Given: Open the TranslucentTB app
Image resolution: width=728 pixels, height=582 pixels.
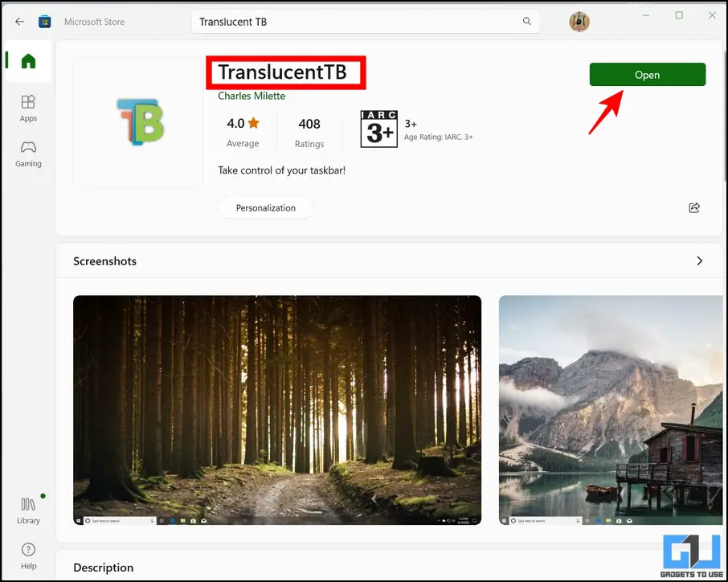Looking at the screenshot, I should (647, 74).
